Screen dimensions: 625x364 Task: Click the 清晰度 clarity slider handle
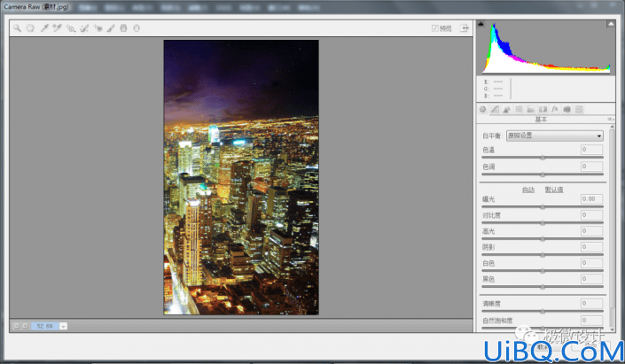[x=543, y=312]
